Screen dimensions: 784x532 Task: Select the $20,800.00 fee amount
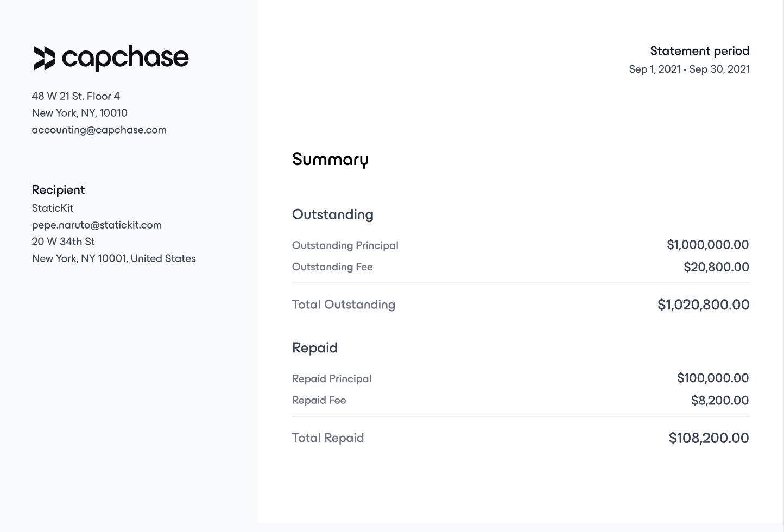click(x=716, y=267)
